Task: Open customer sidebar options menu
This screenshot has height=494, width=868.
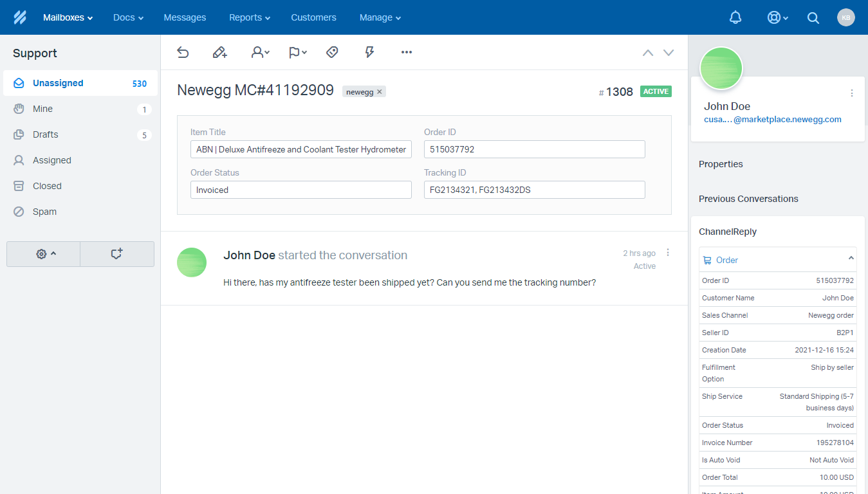Action: (x=852, y=93)
